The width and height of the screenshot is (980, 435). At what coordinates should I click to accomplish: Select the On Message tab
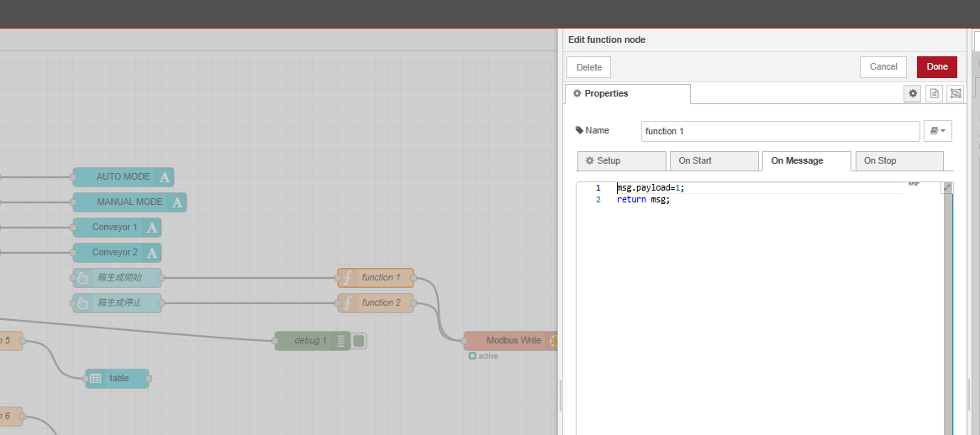coord(806,160)
